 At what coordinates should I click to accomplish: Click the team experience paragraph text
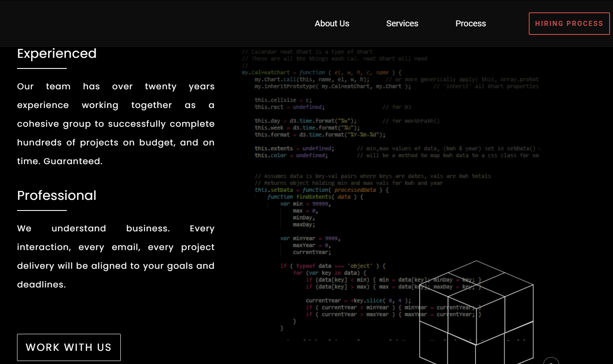115,123
